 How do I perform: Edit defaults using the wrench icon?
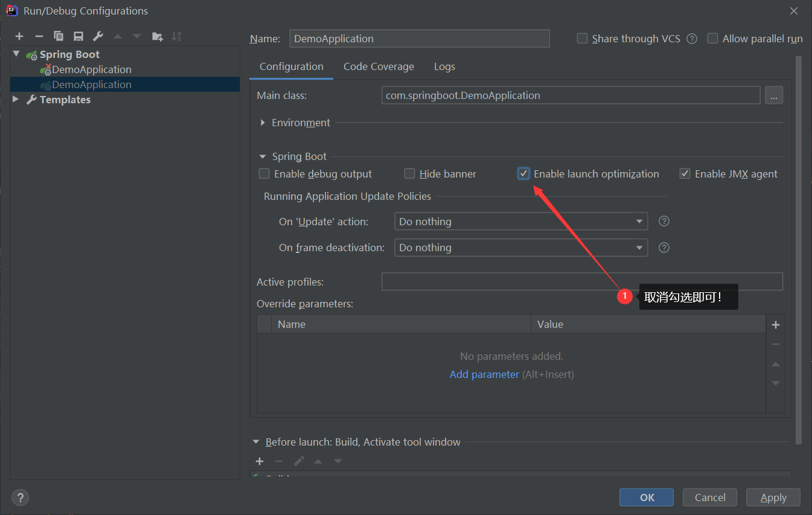[x=97, y=36]
